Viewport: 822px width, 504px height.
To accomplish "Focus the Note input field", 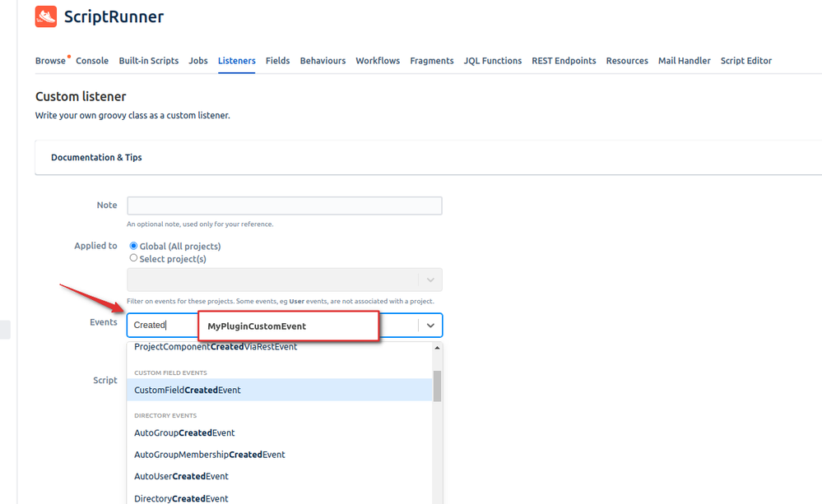I will click(285, 206).
